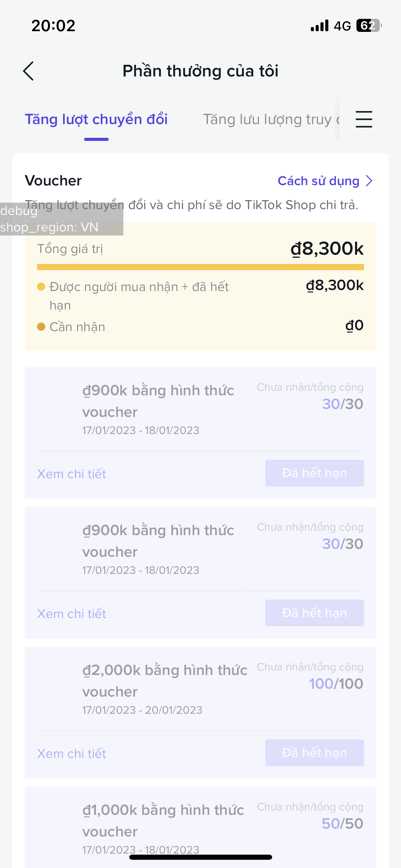Tap the Tổng giá trị đ8,300k amount
401x868 pixels.
327,249
